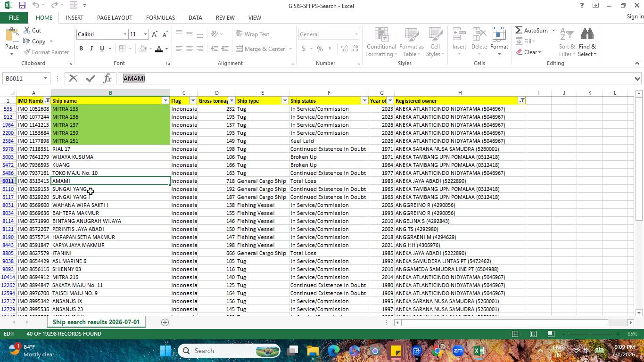The width and height of the screenshot is (644, 362).
Task: Open Conditional Formatting menu
Action: pos(381,42)
